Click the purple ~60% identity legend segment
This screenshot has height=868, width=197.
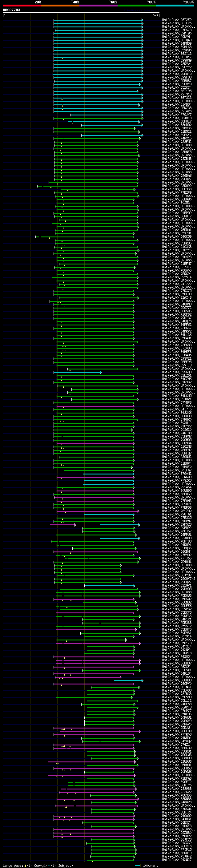click(99, 6)
